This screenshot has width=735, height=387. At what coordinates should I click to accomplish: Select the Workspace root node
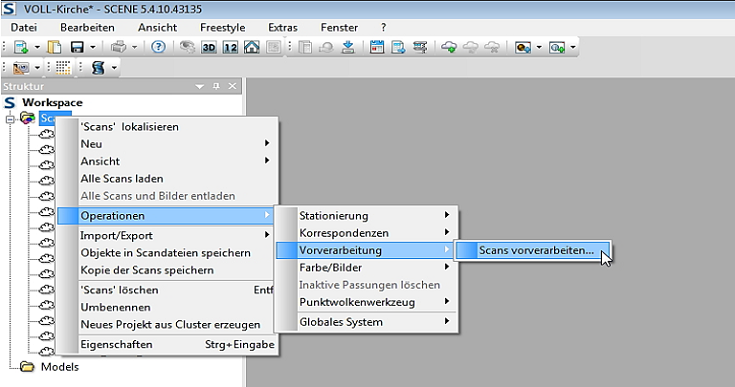[52, 103]
